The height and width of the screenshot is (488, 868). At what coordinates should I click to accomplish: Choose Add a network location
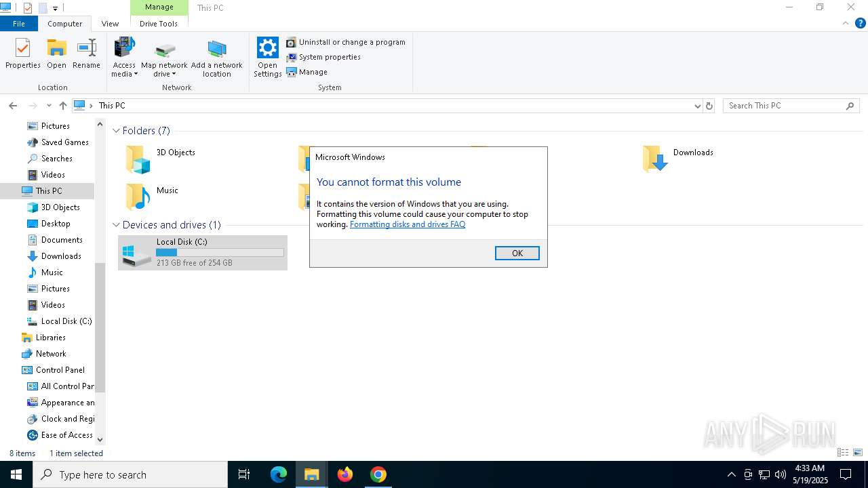pyautogui.click(x=217, y=58)
